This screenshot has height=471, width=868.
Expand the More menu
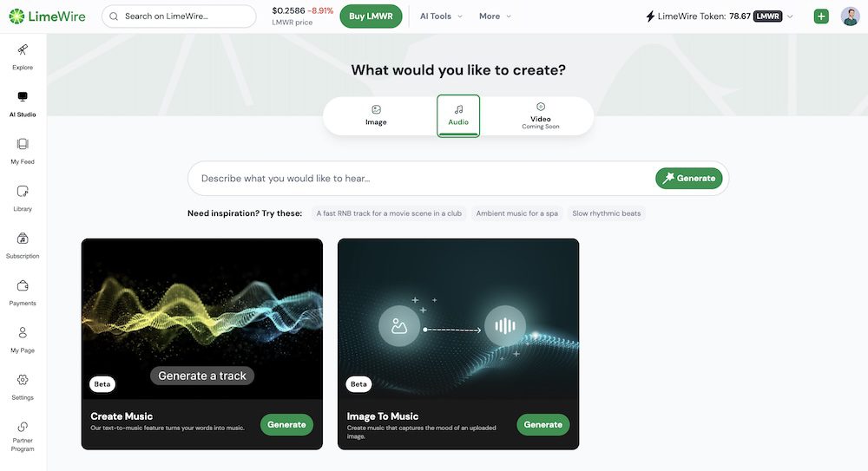[495, 16]
